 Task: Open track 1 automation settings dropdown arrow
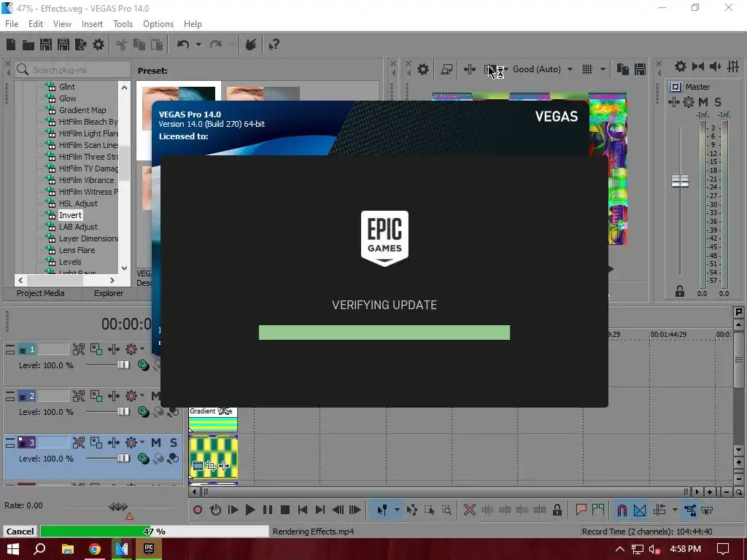(x=142, y=349)
